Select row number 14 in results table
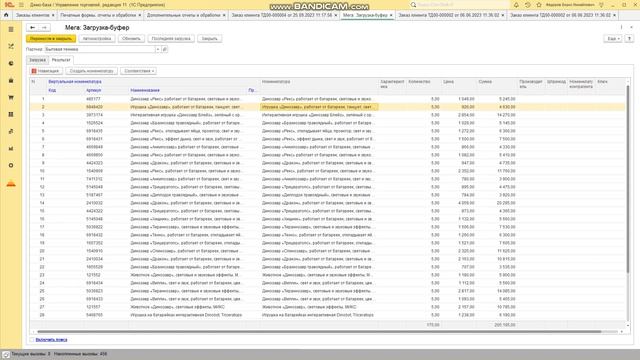 [x=327, y=203]
